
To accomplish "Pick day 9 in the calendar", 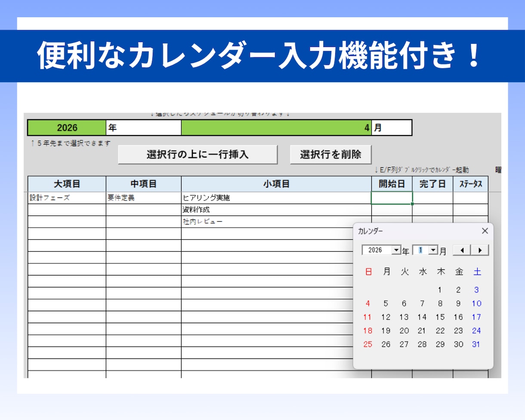I will tap(458, 303).
